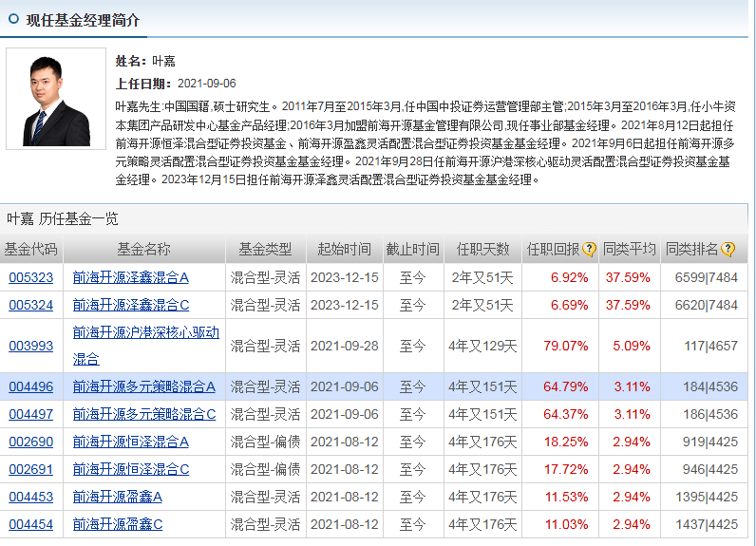Click the tenure return value 64.79%

tap(565, 387)
